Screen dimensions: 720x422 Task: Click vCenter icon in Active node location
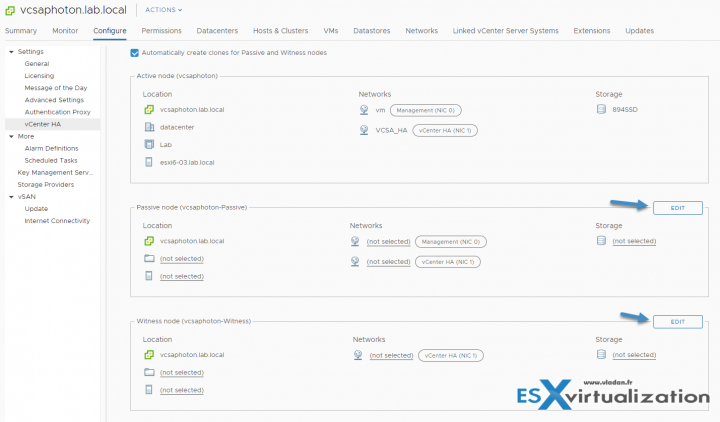[x=149, y=110]
